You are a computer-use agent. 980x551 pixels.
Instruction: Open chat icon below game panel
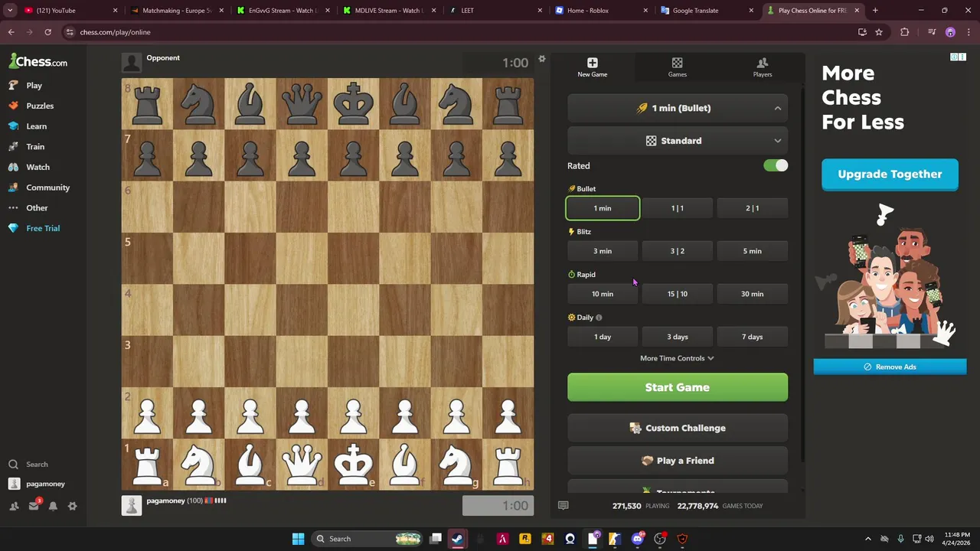pyautogui.click(x=563, y=506)
